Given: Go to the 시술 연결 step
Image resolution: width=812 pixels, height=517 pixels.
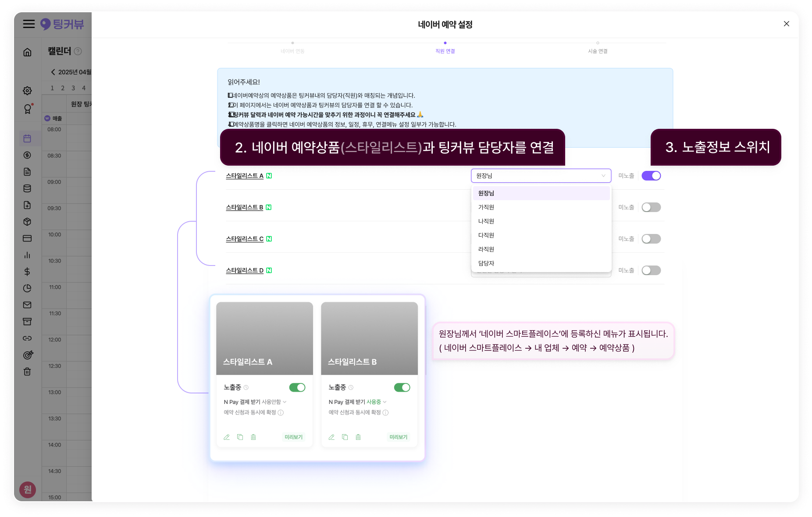Looking at the screenshot, I should click(598, 48).
